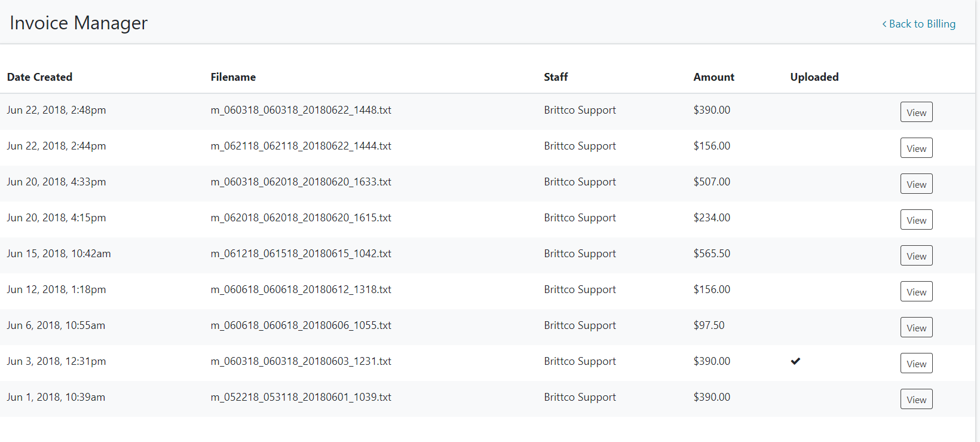Click the Invoice Manager page title
980x442 pixels.
pos(78,23)
